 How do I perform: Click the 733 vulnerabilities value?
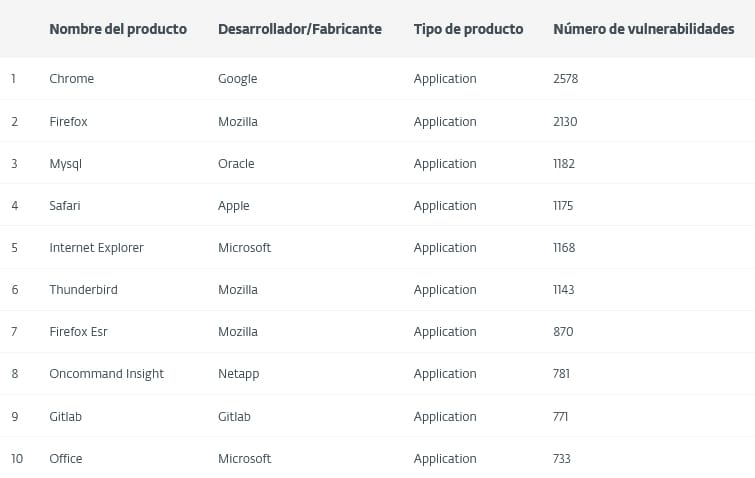(562, 459)
